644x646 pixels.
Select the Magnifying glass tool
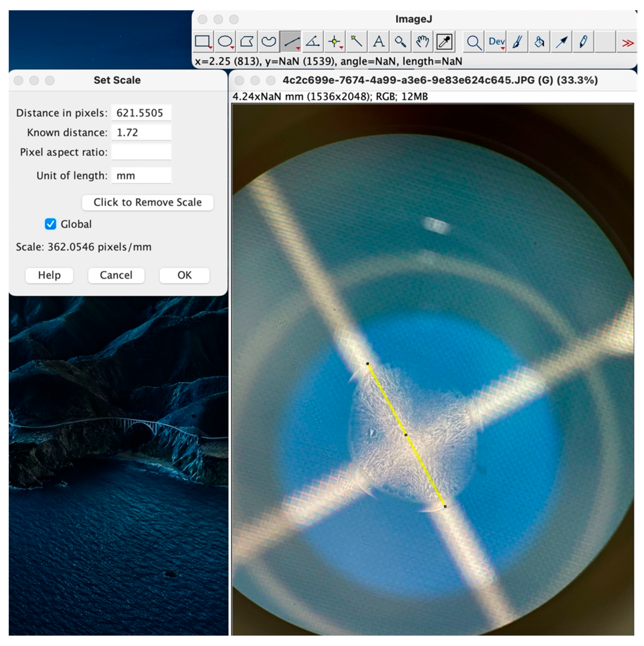click(x=400, y=42)
